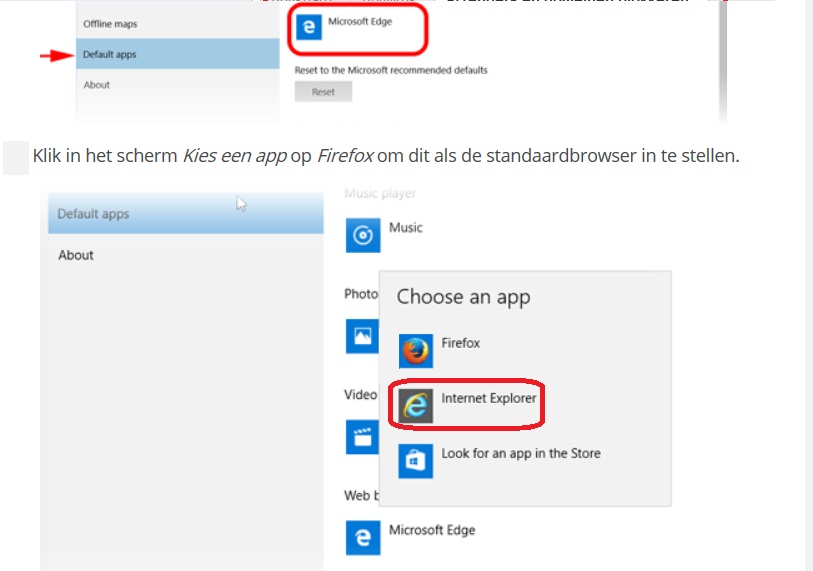The image size is (813, 571).
Task: Click the Video player clapperboard icon
Action: (x=362, y=437)
